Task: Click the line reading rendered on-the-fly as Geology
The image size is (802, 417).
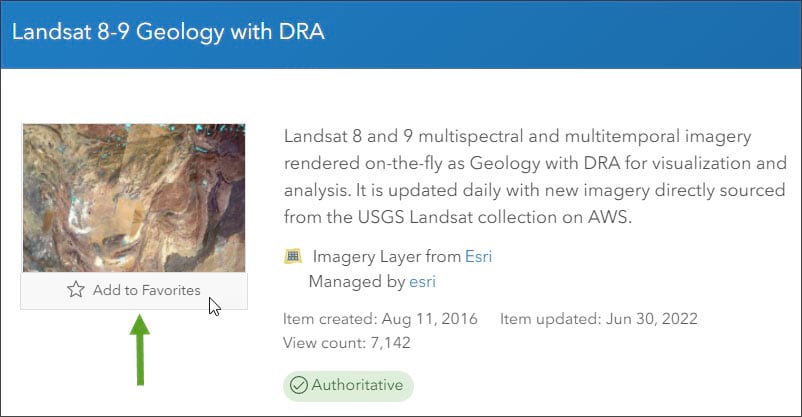Action: (x=535, y=162)
